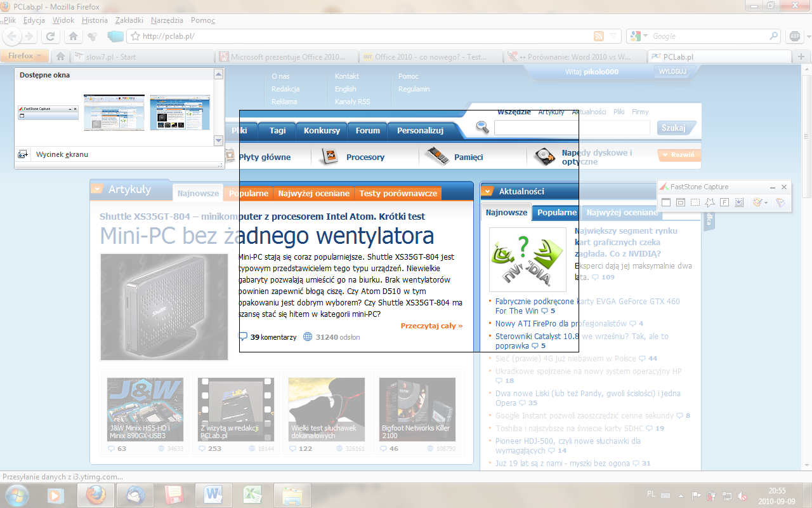The width and height of the screenshot is (812, 508).
Task: Open the NVIDIA news thumbnail image
Action: pos(528,260)
